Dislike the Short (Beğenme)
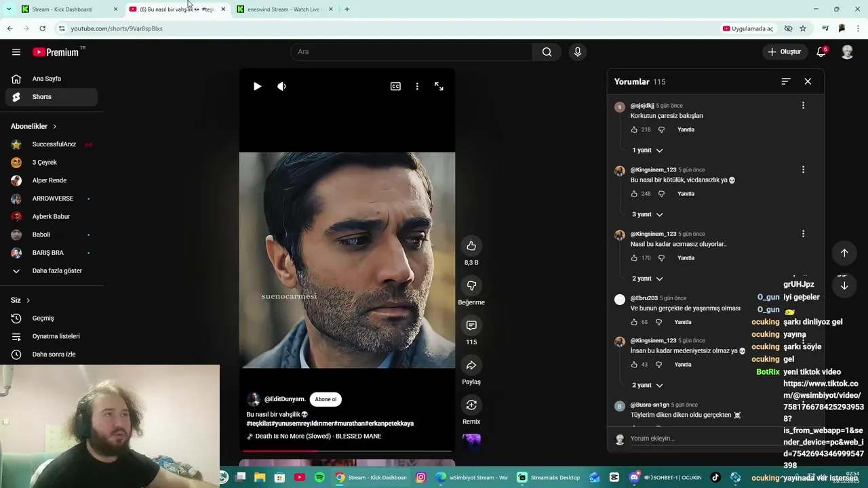This screenshot has height=488, width=868. pyautogui.click(x=471, y=285)
